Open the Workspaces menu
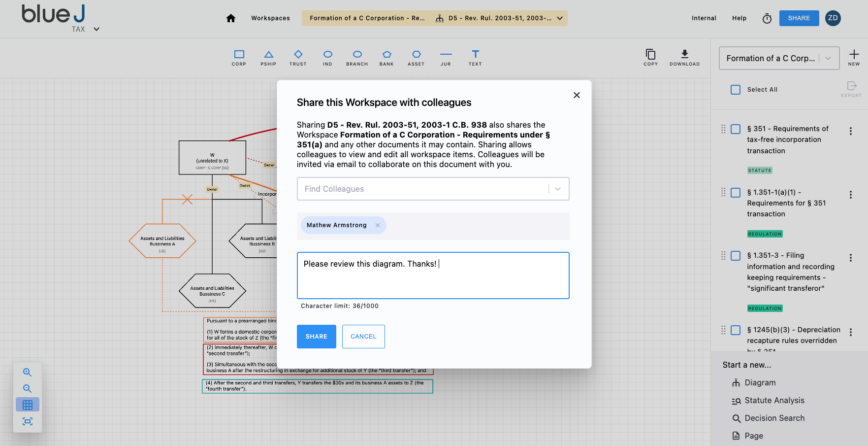Viewport: 868px width, 446px height. [x=270, y=18]
